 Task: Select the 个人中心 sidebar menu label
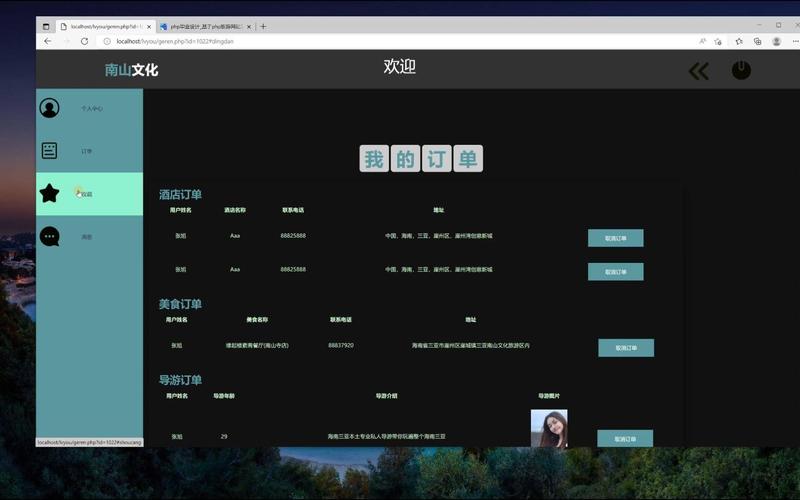(92, 109)
